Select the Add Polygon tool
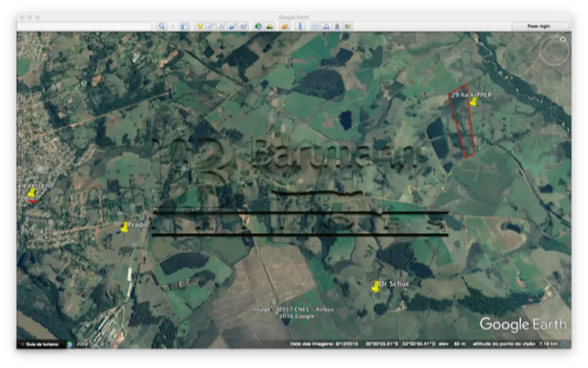The height and width of the screenshot is (368, 588). (211, 26)
